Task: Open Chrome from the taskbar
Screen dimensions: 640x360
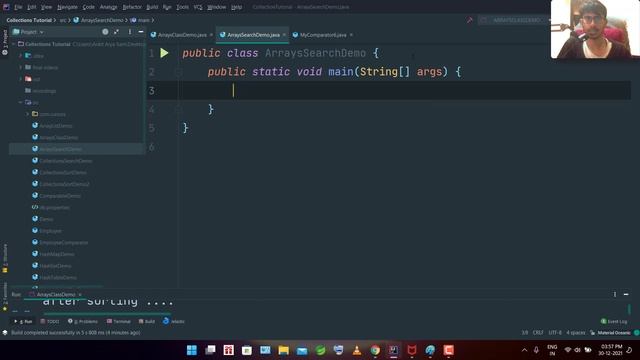Action: [375, 350]
